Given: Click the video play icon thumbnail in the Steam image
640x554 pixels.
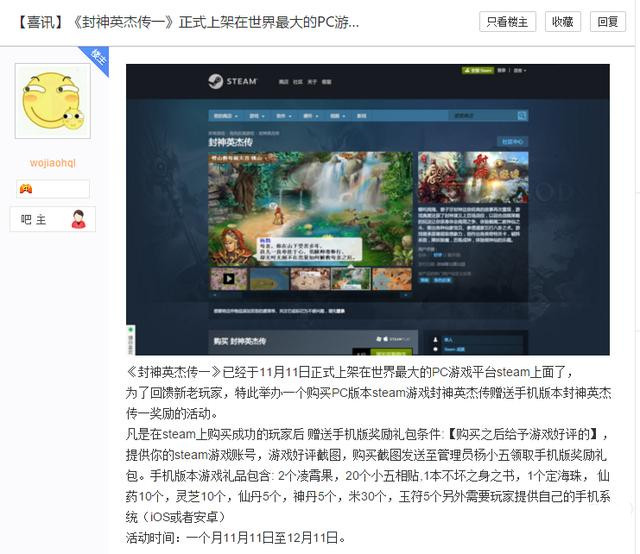Looking at the screenshot, I should [229, 279].
